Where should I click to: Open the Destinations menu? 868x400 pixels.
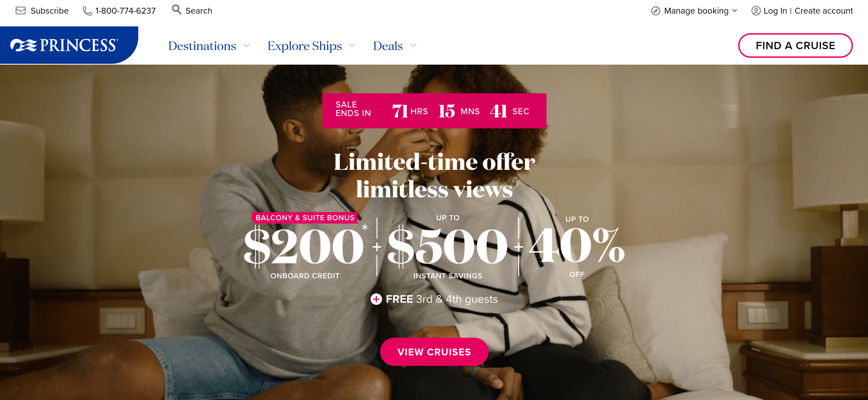click(202, 46)
